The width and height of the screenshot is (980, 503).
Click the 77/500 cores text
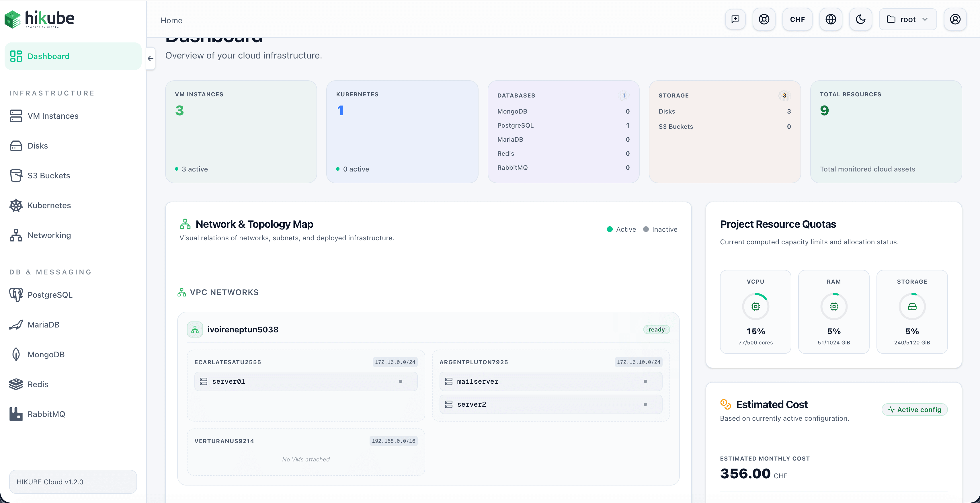pos(756,342)
